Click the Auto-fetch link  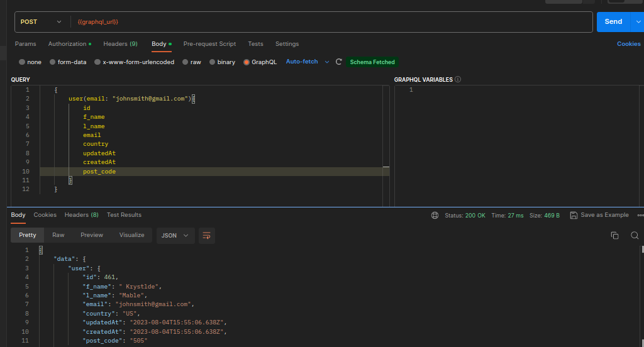(302, 62)
